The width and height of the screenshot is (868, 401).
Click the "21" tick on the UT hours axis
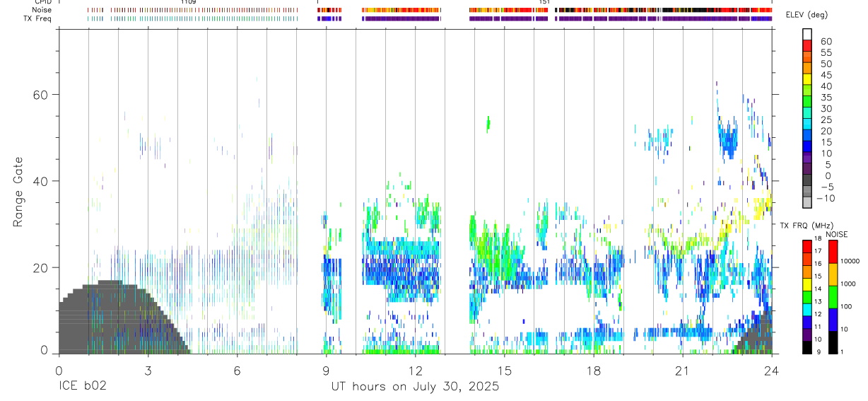682,370
